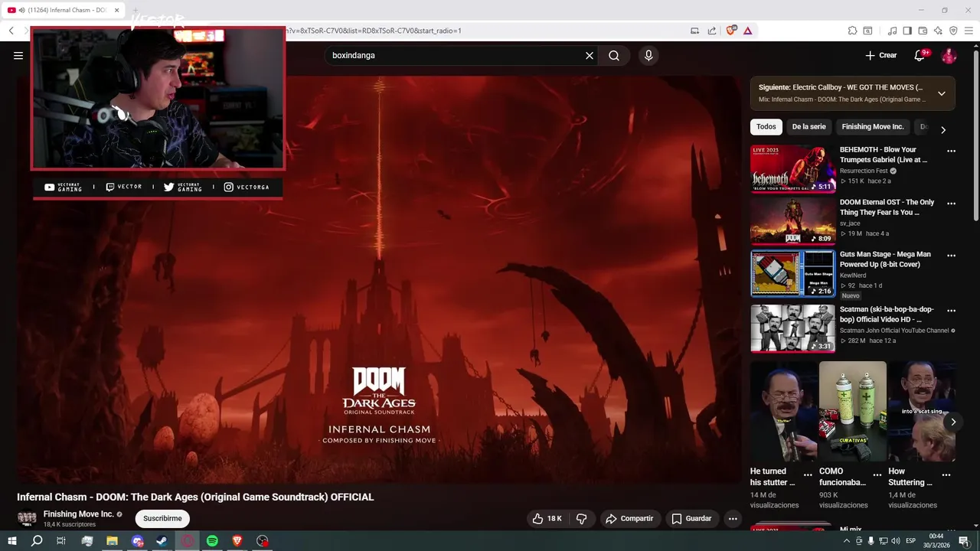The width and height of the screenshot is (980, 551).
Task: Open the YouTube hamburger guide menu
Action: click(x=18, y=55)
